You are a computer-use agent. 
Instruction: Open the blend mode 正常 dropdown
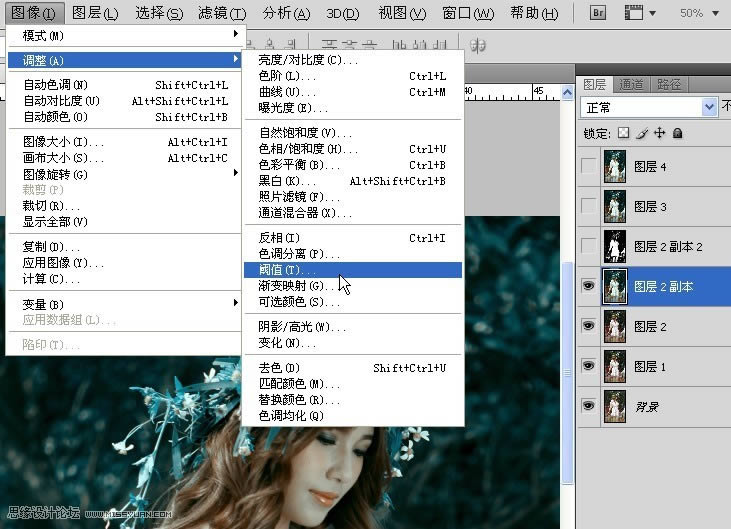[x=710, y=106]
